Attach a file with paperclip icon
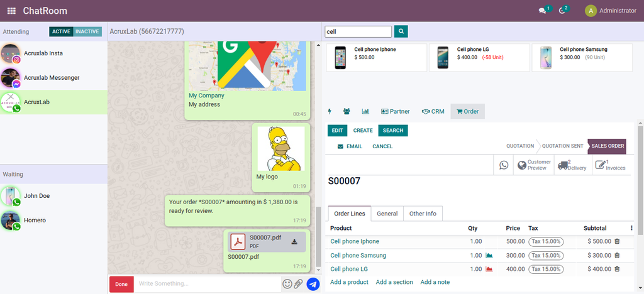The width and height of the screenshot is (644, 294). pos(297,284)
